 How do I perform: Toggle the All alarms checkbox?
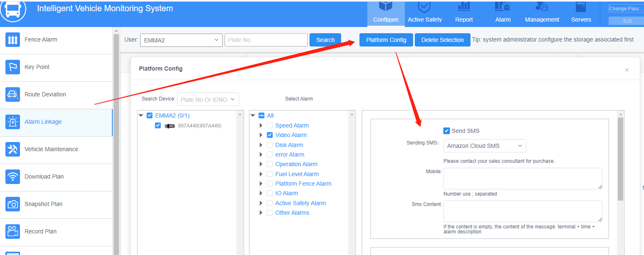pos(262,115)
